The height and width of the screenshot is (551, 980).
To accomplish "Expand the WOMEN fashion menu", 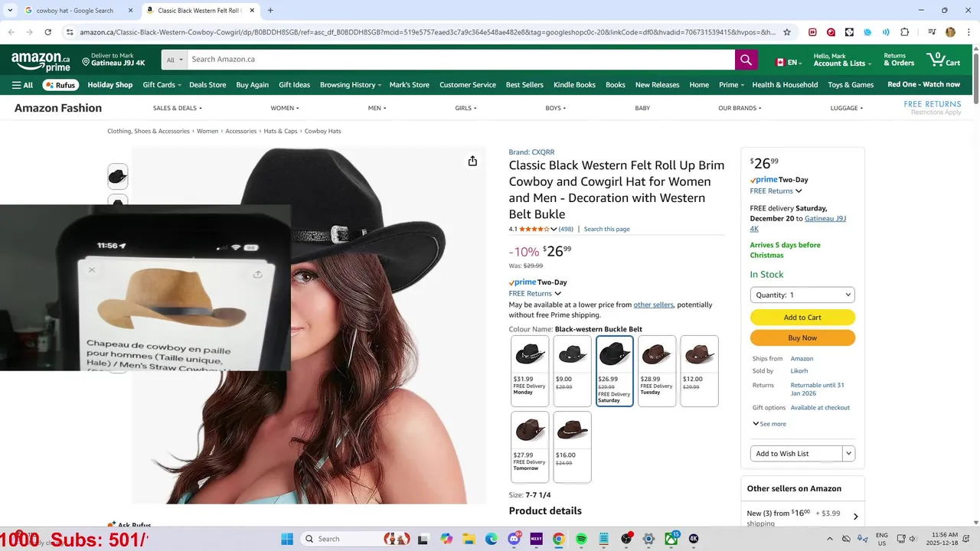I will pos(285,108).
